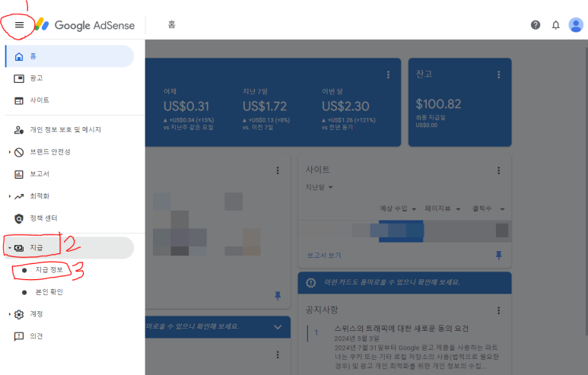The width and height of the screenshot is (588, 375).
Task: Click the balance amount $100.82
Action: [x=438, y=104]
